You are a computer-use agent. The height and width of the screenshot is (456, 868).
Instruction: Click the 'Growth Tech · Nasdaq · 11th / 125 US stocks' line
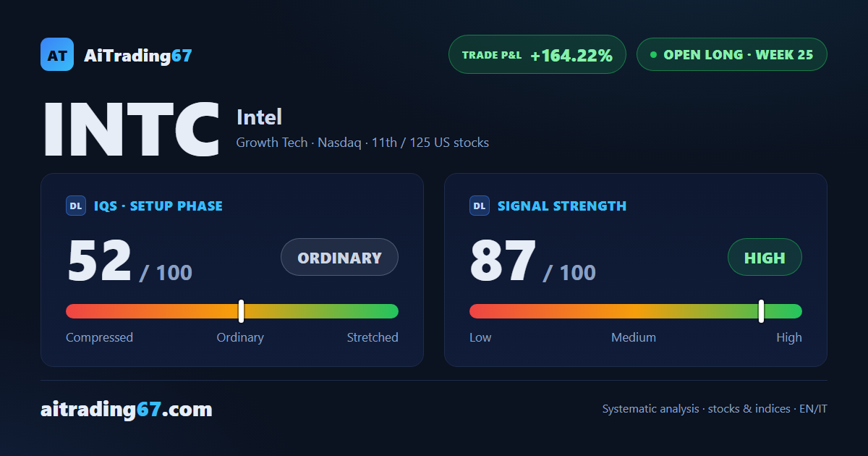(x=362, y=143)
